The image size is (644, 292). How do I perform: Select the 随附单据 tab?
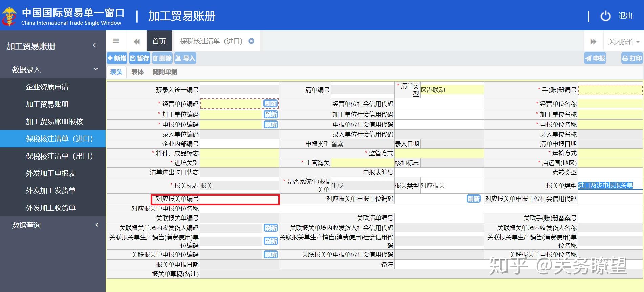click(x=165, y=72)
